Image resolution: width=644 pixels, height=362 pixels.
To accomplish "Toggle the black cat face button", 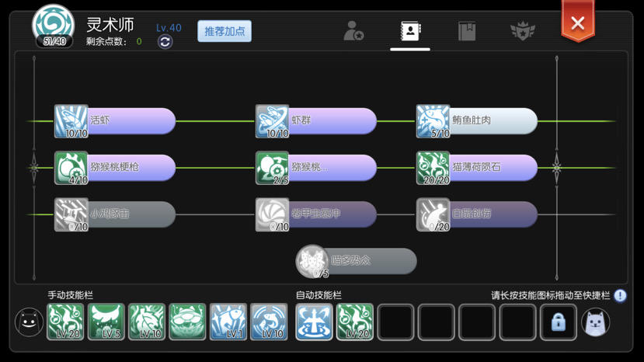I will (x=30, y=322).
